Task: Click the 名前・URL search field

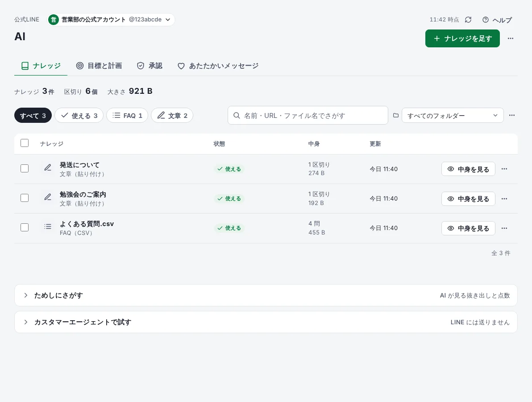Action: (308, 115)
